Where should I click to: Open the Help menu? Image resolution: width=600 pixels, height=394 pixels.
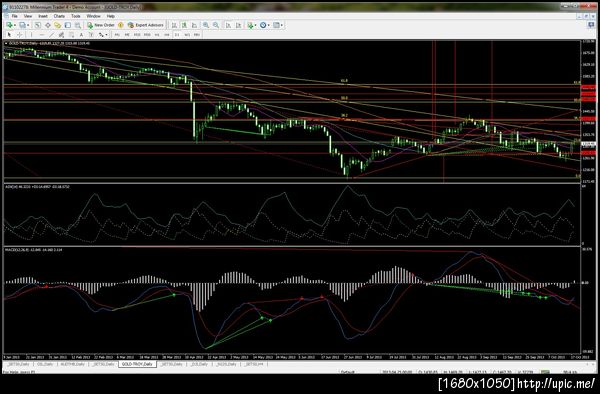point(111,16)
